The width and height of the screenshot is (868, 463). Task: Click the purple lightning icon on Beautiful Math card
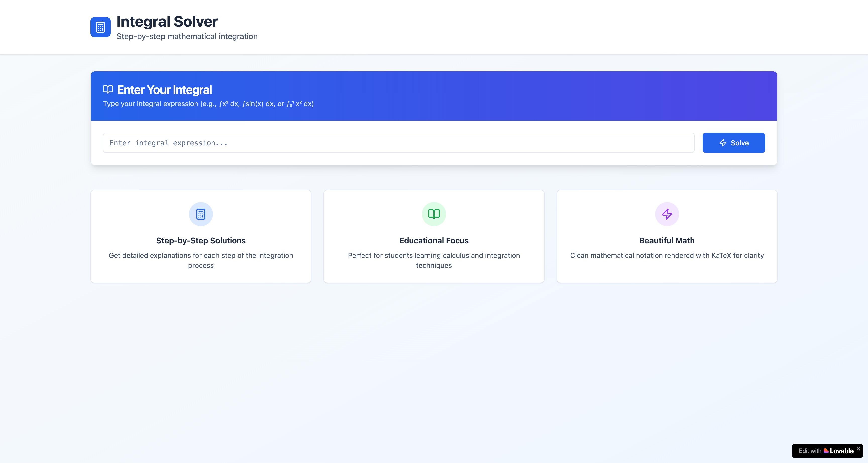(667, 214)
